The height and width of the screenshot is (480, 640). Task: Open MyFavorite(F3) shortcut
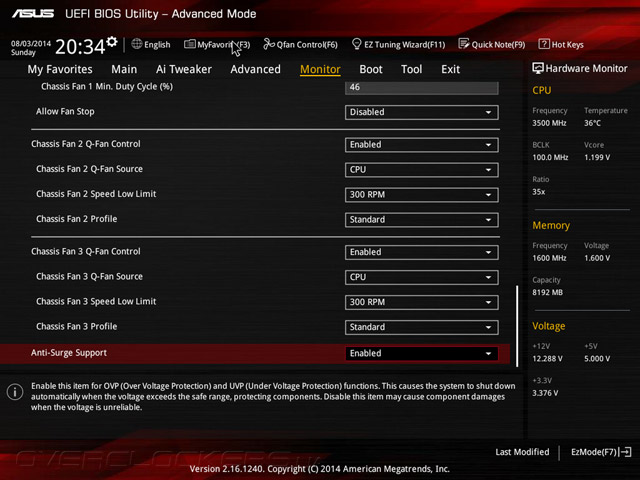click(x=217, y=44)
